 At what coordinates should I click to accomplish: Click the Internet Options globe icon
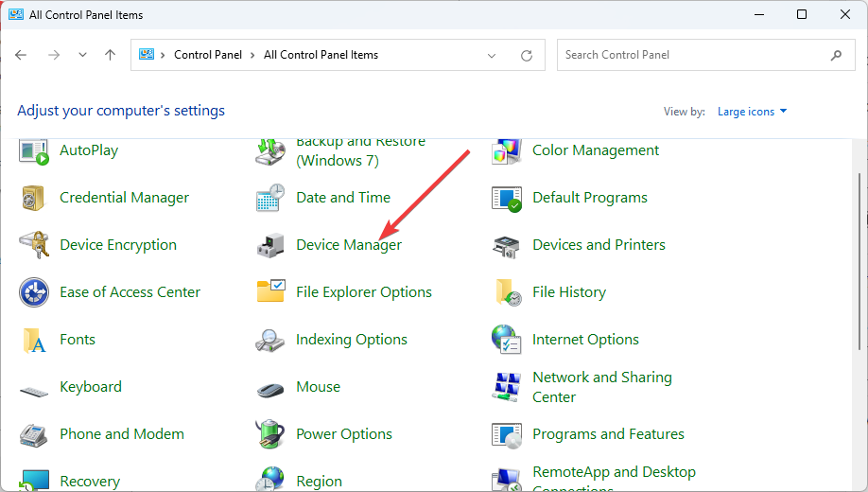(506, 340)
